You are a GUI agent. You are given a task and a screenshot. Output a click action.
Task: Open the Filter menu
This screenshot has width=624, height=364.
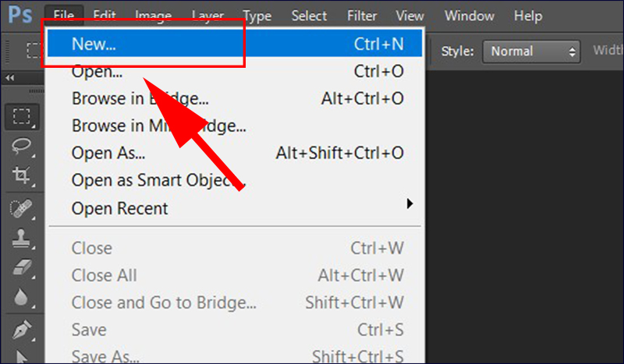pos(362,16)
